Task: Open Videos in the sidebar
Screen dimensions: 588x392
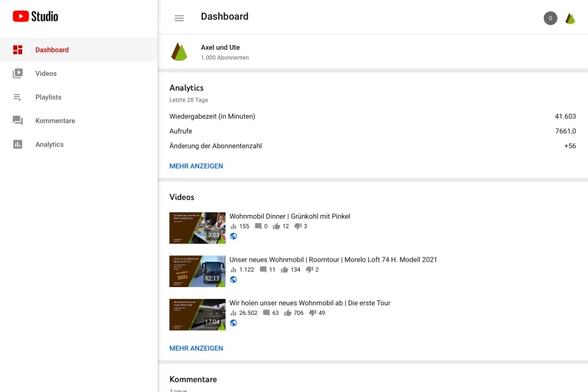Action: coord(46,73)
